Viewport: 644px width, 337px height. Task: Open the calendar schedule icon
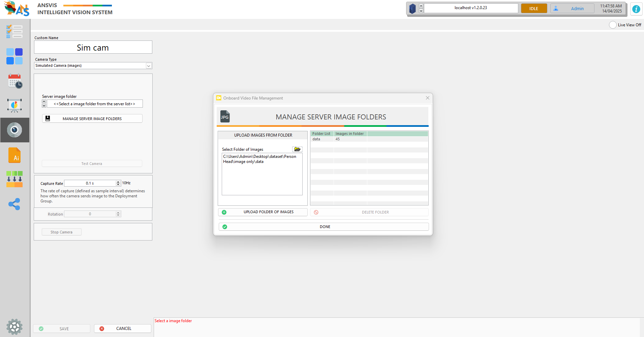point(15,81)
